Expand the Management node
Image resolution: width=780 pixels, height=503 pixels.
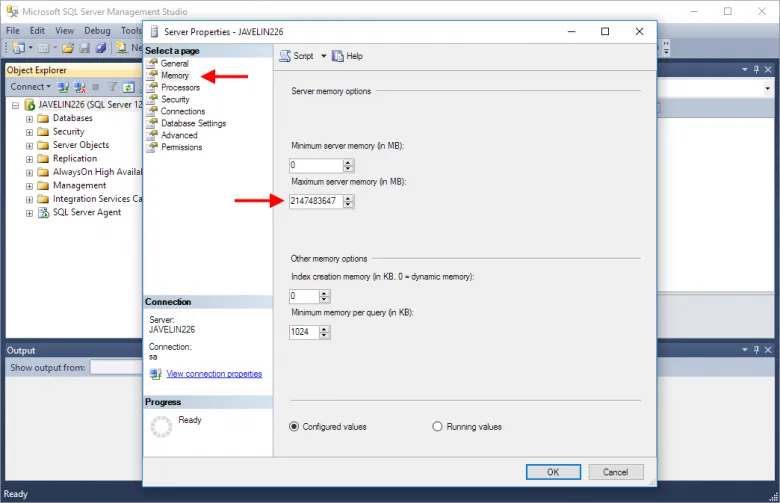(29, 186)
